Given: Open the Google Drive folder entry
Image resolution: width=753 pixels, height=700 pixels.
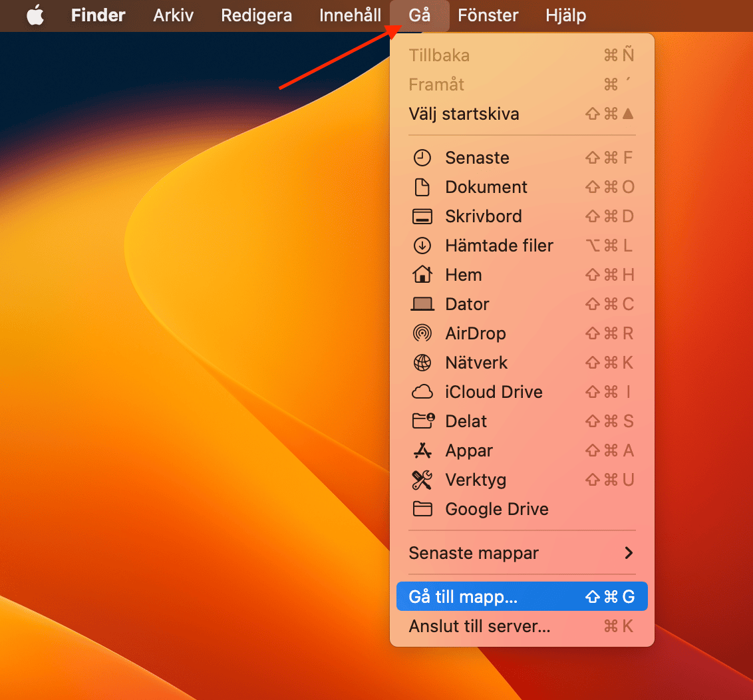Looking at the screenshot, I should pos(496,509).
